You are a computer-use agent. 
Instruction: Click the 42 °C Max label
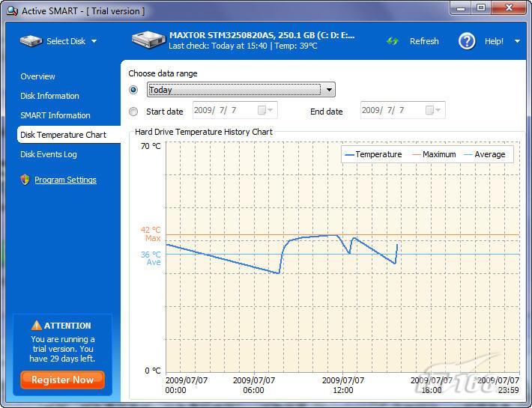(151, 234)
